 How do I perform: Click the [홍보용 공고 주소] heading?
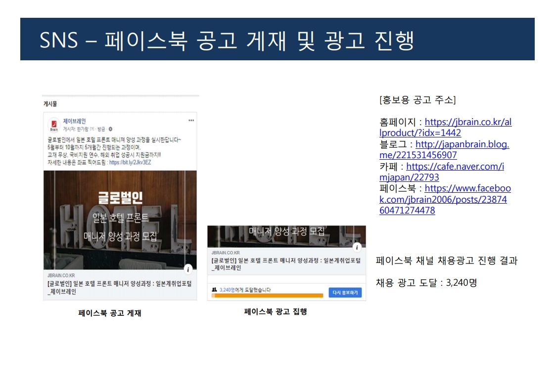point(417,100)
